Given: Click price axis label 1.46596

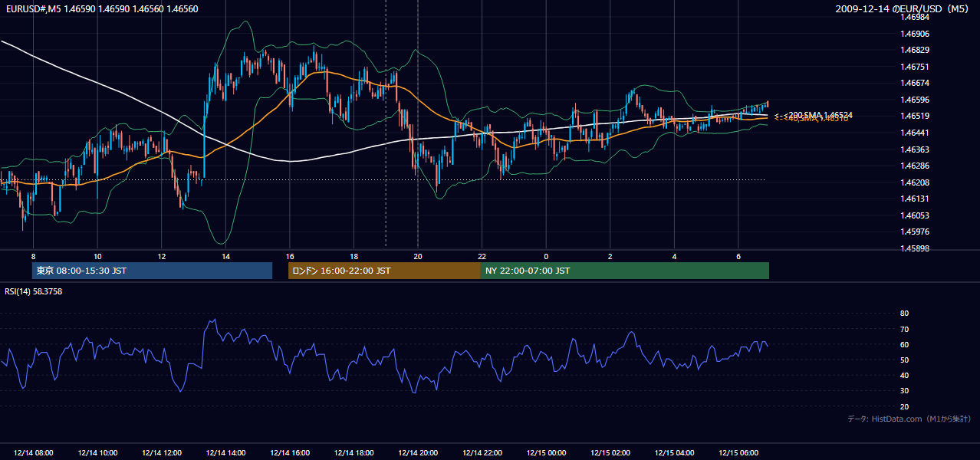Looking at the screenshot, I should tap(914, 100).
